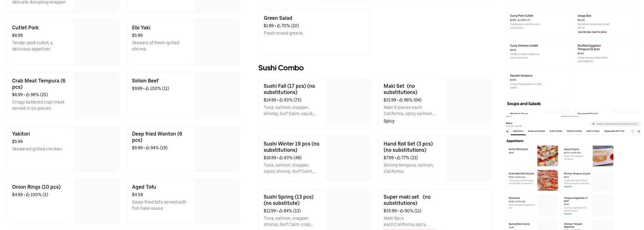
Task: Open the Arctic Roll photo thumbnail
Action: coord(547,156)
